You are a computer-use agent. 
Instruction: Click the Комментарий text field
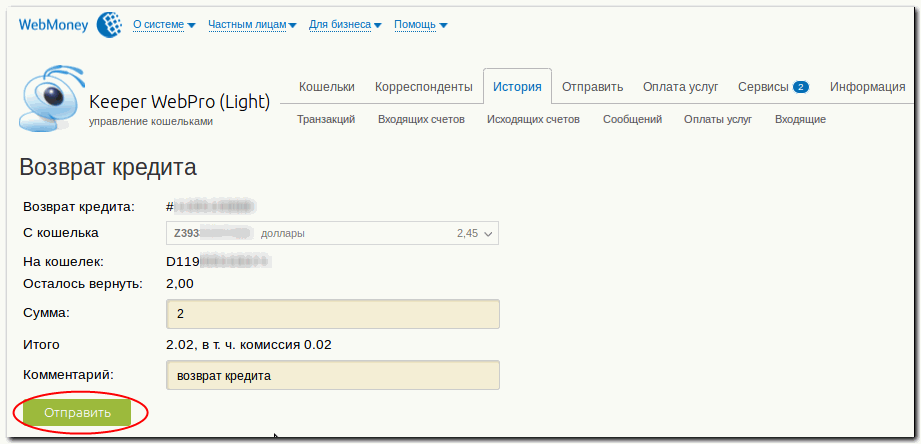click(332, 376)
